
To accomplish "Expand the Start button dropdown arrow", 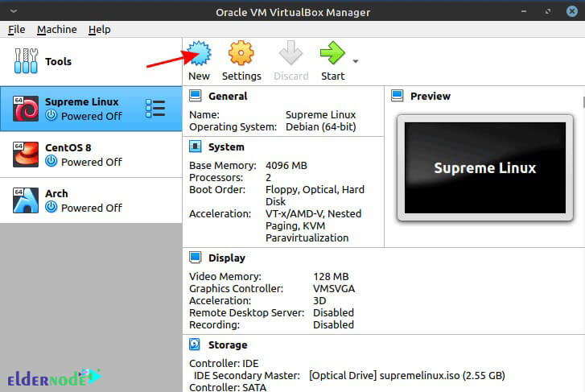I will click(x=356, y=61).
